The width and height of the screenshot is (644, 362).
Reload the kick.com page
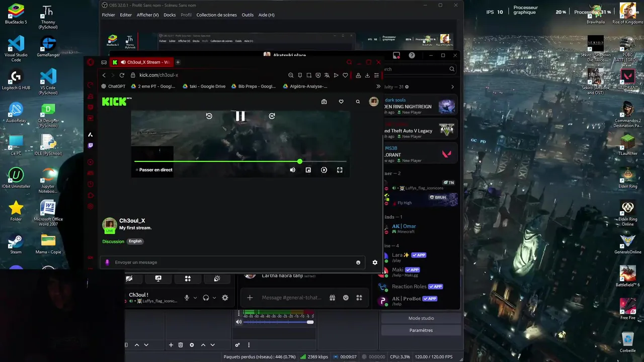(122, 75)
